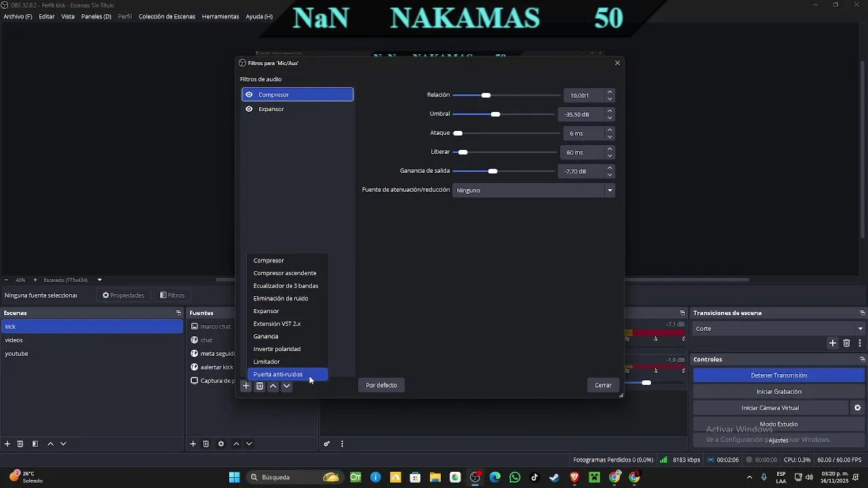Remove scene with Escenas trash icon
This screenshot has width=868, height=488.
20,444
